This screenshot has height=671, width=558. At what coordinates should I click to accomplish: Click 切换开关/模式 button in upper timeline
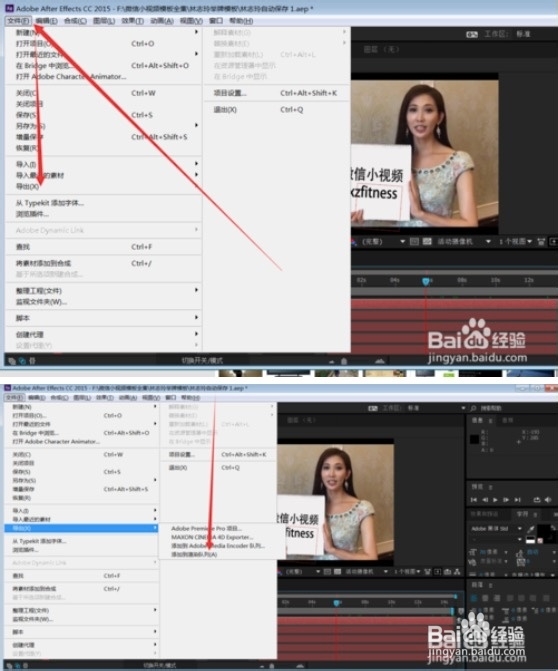point(202,360)
